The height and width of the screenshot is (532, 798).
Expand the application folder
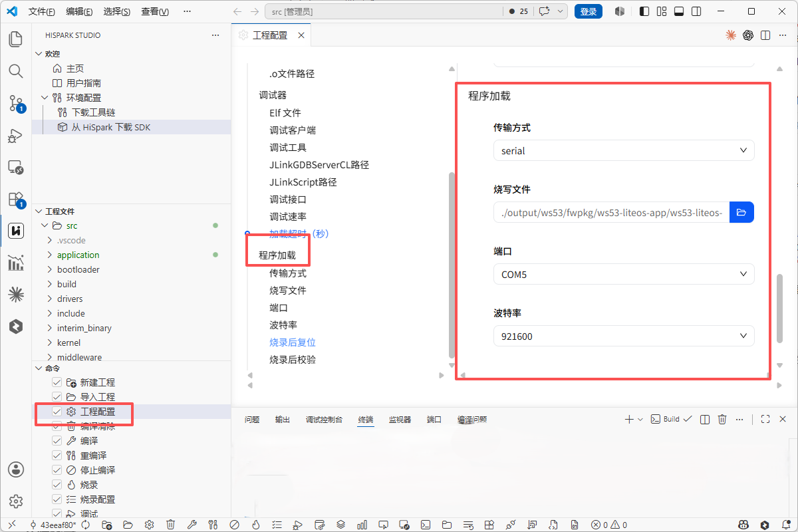(50, 255)
